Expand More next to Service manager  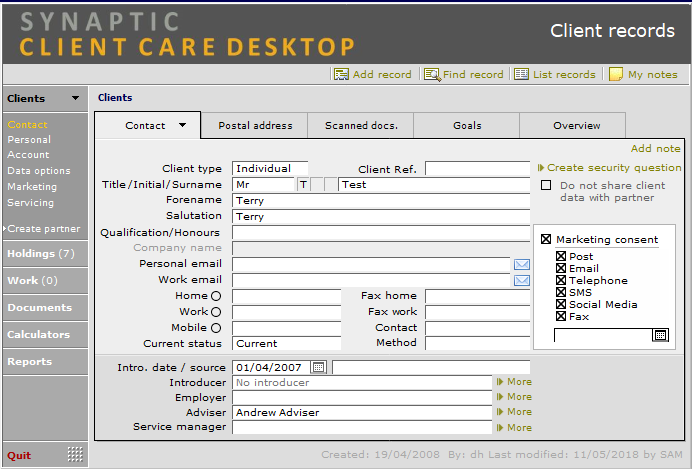[x=514, y=428]
